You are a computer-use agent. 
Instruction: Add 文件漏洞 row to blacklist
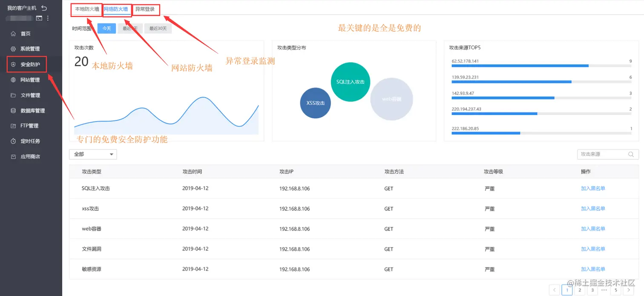click(x=593, y=249)
